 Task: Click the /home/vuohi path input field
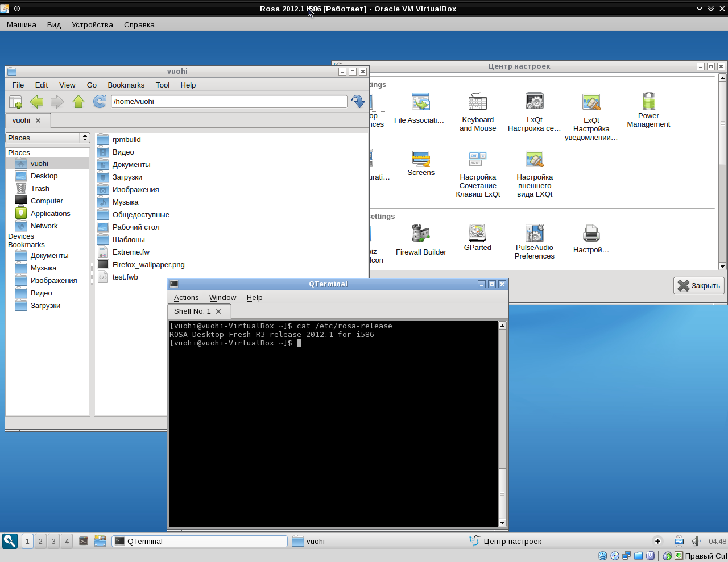(x=229, y=102)
